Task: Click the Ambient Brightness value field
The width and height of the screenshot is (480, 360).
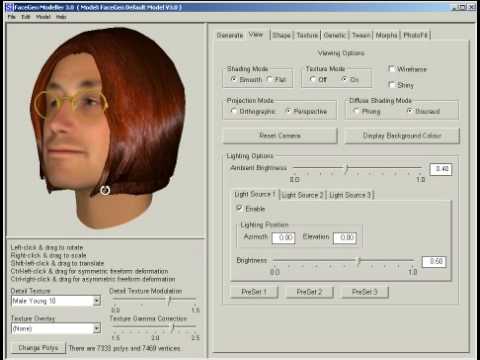Action: [x=441, y=169]
